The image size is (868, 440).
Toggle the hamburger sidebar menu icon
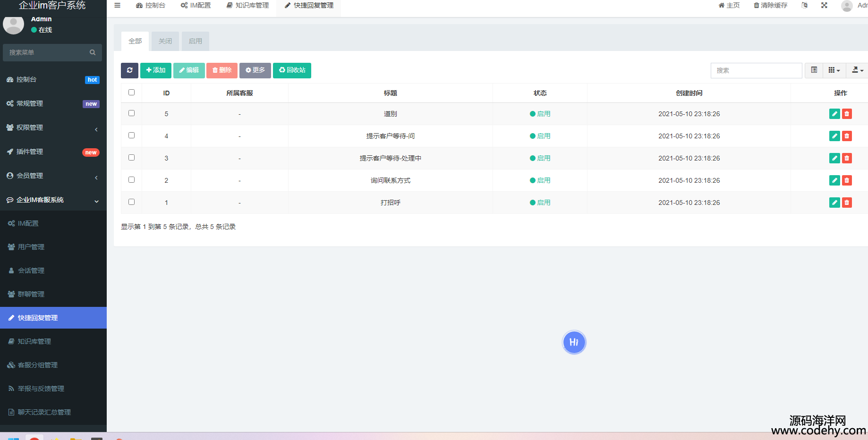click(x=118, y=6)
